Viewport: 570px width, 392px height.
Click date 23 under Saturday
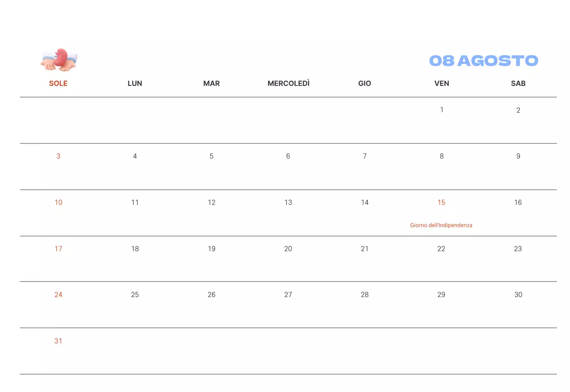(x=518, y=249)
